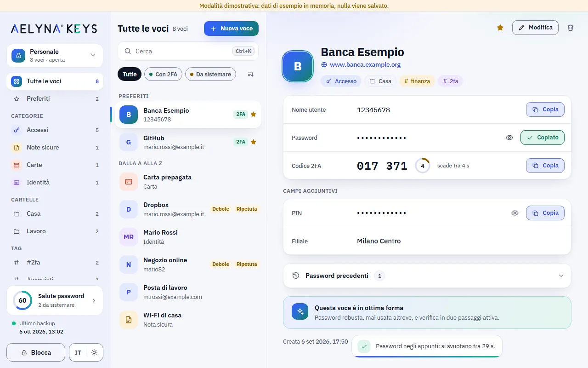Reveal the PIN field with eye icon
This screenshot has height=368, width=588.
point(515,213)
